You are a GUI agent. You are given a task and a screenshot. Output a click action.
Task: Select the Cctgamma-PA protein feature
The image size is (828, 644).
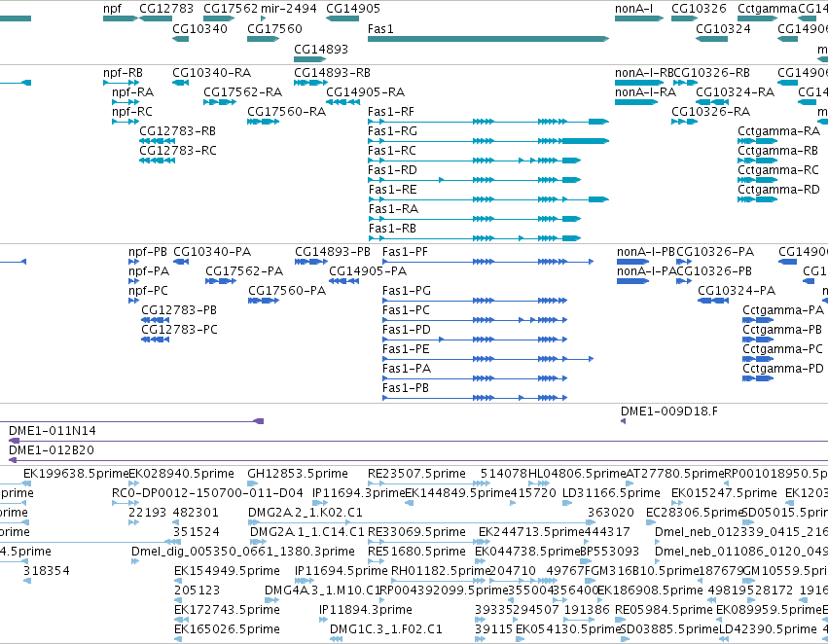758,320
